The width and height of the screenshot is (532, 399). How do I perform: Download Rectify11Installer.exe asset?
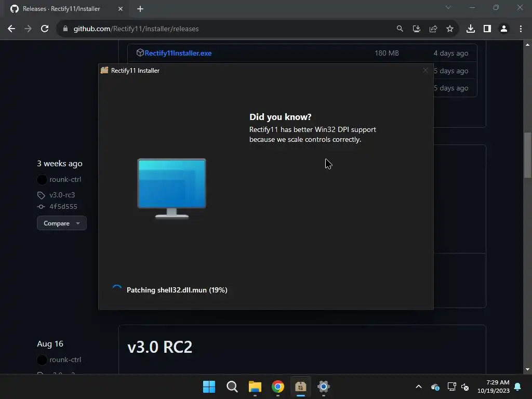pyautogui.click(x=178, y=53)
